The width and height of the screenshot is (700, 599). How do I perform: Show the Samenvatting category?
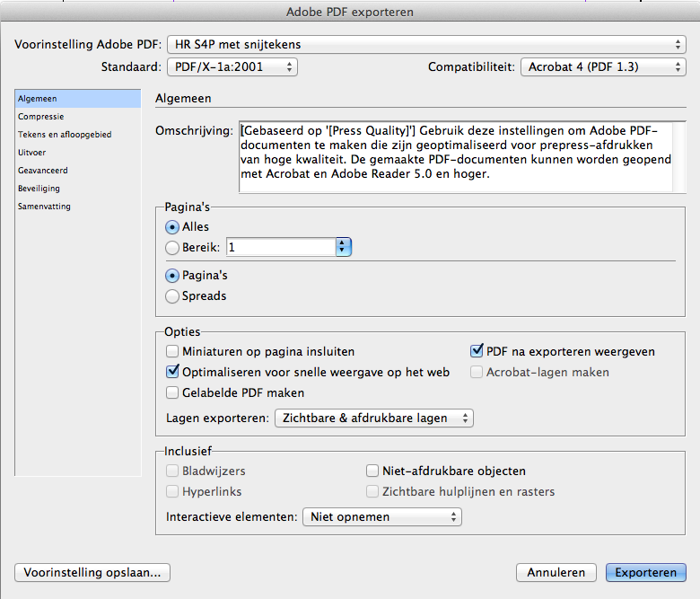coord(78,207)
